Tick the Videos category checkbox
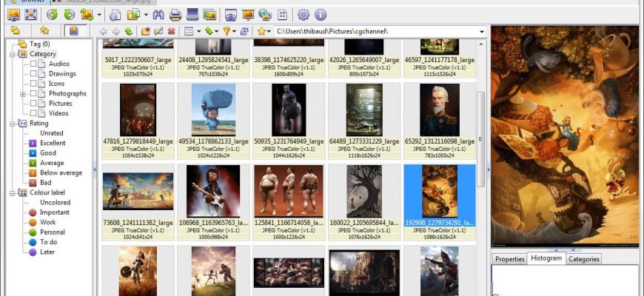The height and width of the screenshot is (296, 644). pyautogui.click(x=33, y=113)
